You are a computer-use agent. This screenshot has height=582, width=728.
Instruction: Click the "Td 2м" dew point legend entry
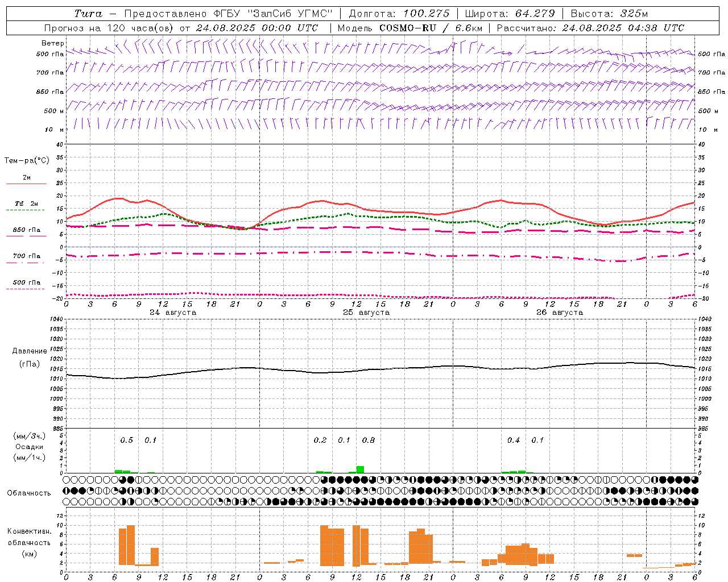click(26, 203)
